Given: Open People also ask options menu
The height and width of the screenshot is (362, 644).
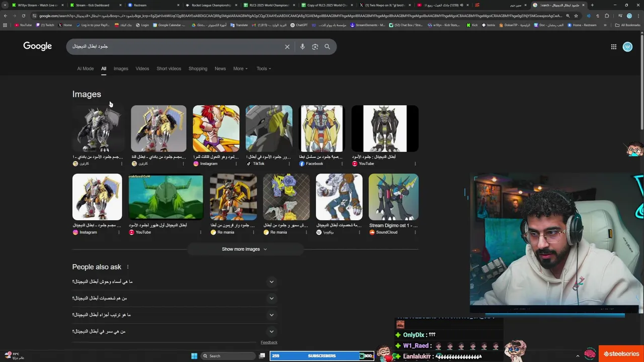Looking at the screenshot, I should tap(128, 267).
